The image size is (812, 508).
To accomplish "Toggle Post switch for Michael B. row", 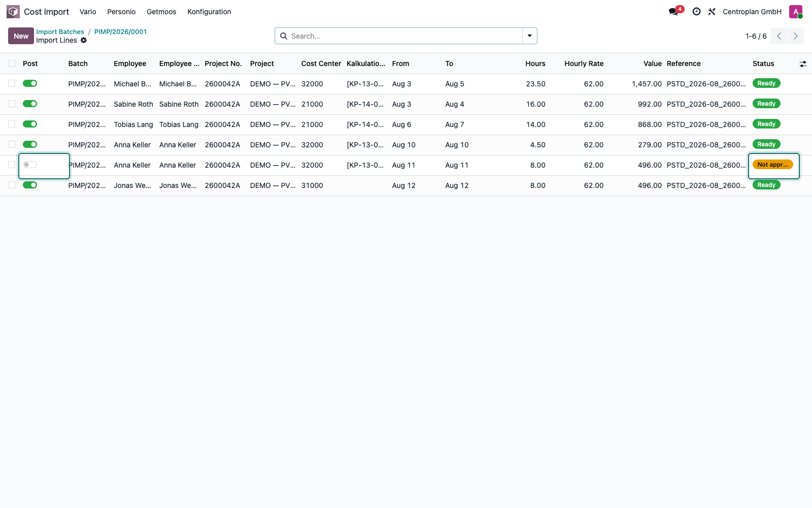I will 30,83.
